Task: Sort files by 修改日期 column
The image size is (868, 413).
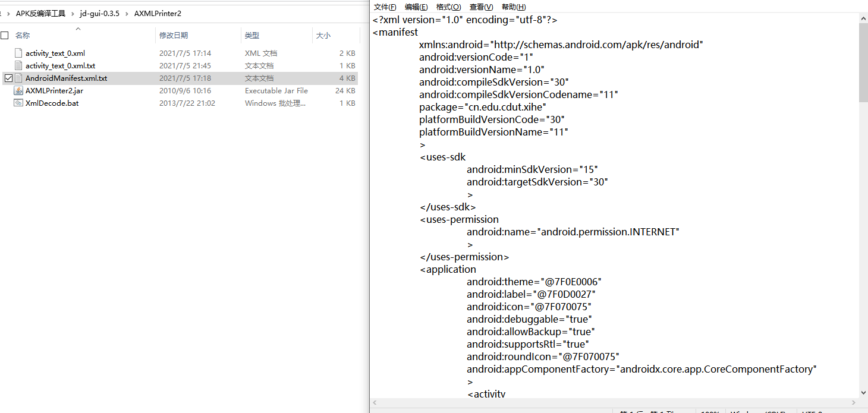Action: [x=174, y=36]
